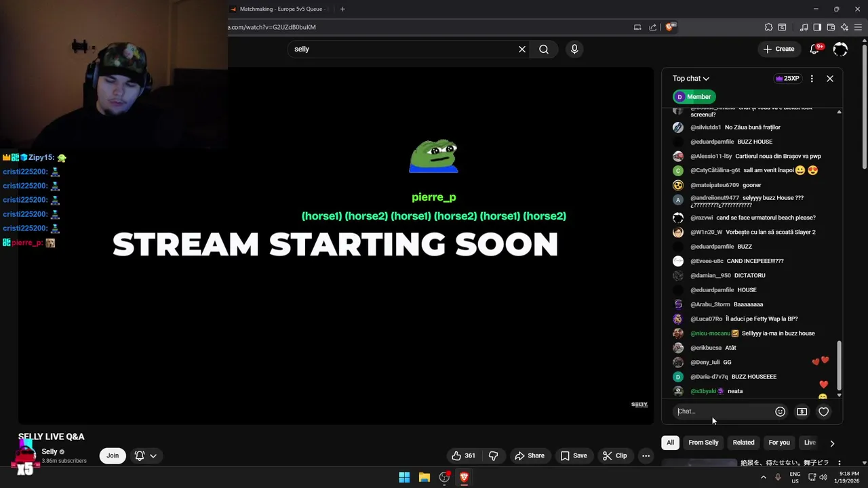The image size is (868, 488).
Task: Open browser hamburger main menu
Action: (859, 27)
